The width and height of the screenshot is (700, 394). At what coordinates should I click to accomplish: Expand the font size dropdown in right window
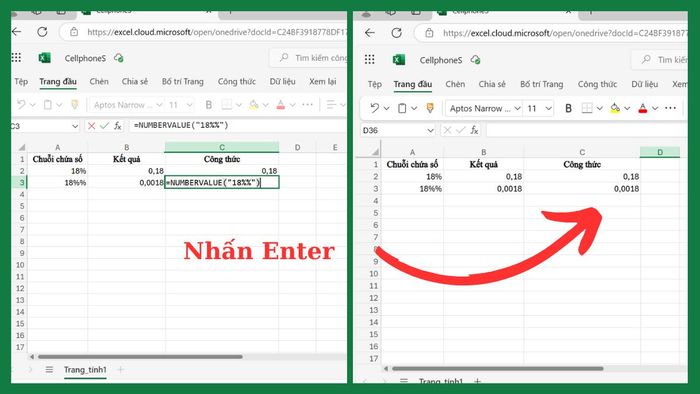point(548,108)
